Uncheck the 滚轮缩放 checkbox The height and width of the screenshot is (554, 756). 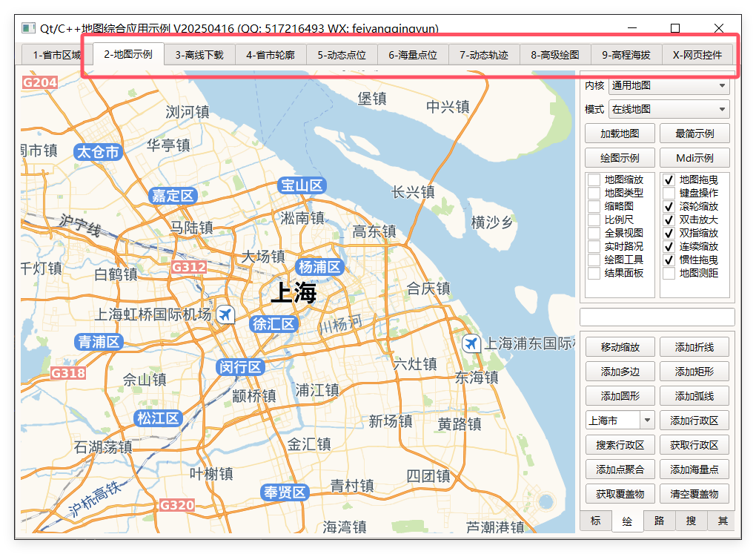669,206
